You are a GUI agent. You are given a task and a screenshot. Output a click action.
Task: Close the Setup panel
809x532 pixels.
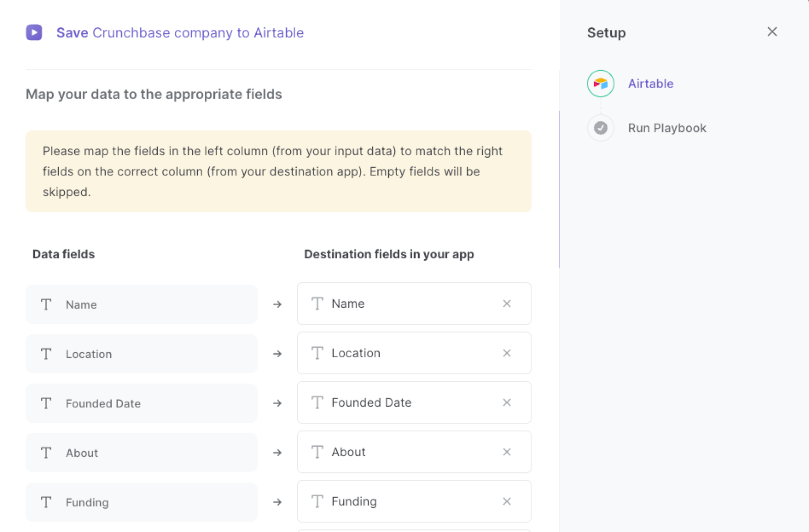point(772,32)
